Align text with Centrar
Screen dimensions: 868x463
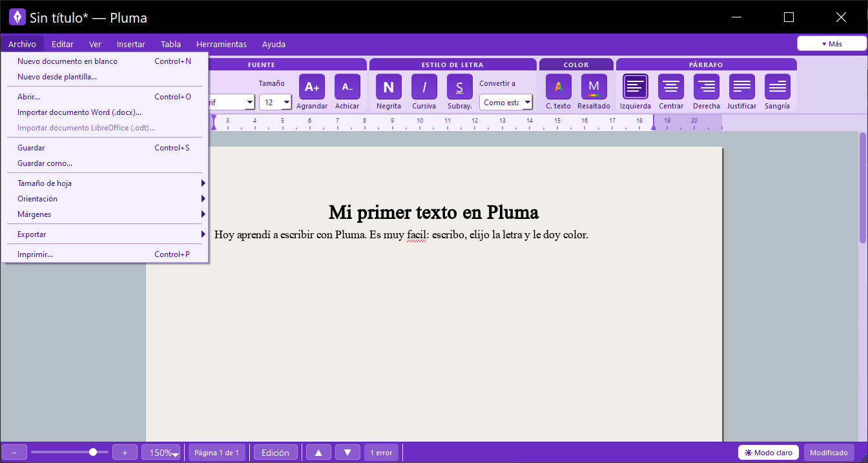click(671, 87)
